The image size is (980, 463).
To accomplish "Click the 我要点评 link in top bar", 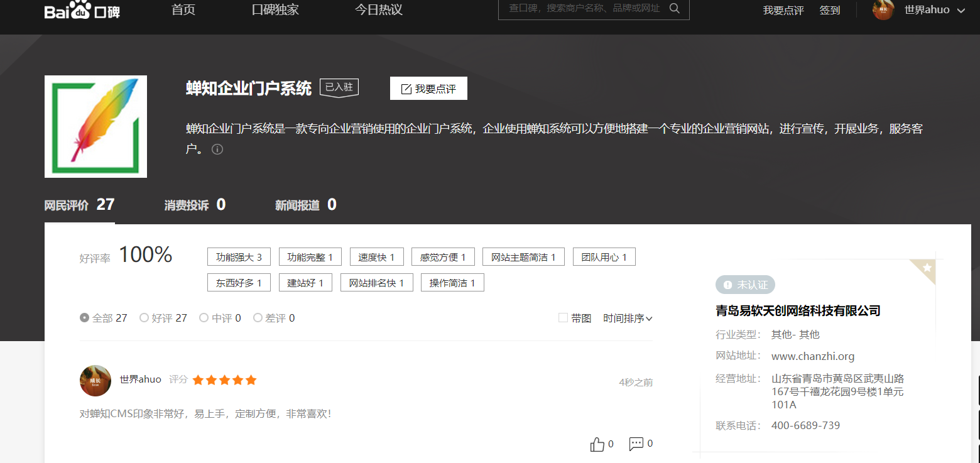I will (783, 11).
